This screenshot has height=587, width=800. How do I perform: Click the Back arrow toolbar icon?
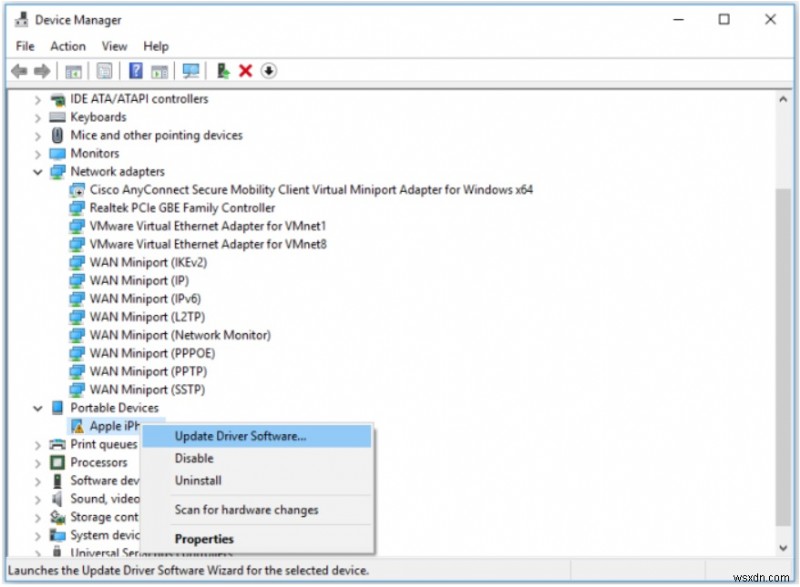coord(19,71)
